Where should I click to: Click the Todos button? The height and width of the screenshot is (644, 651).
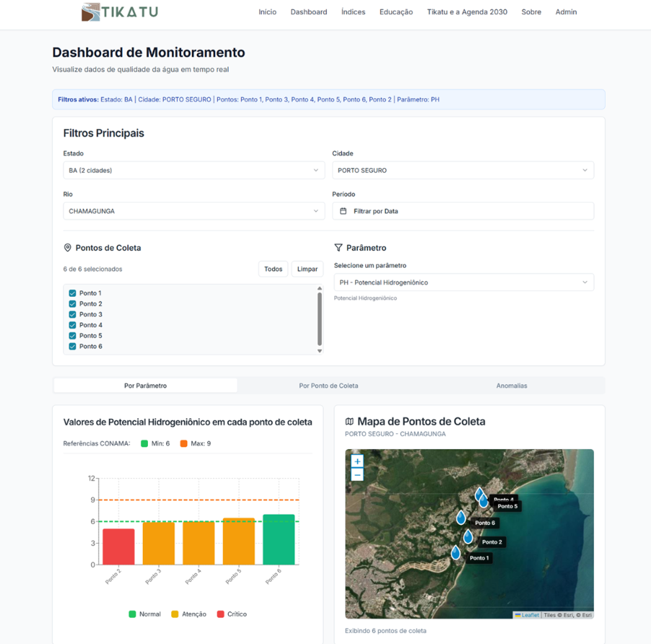pos(274,269)
